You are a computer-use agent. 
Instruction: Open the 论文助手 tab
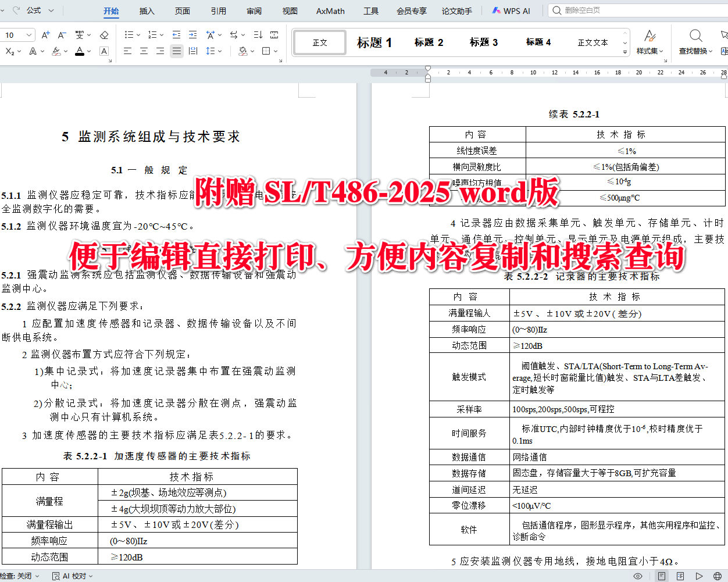coord(457,11)
